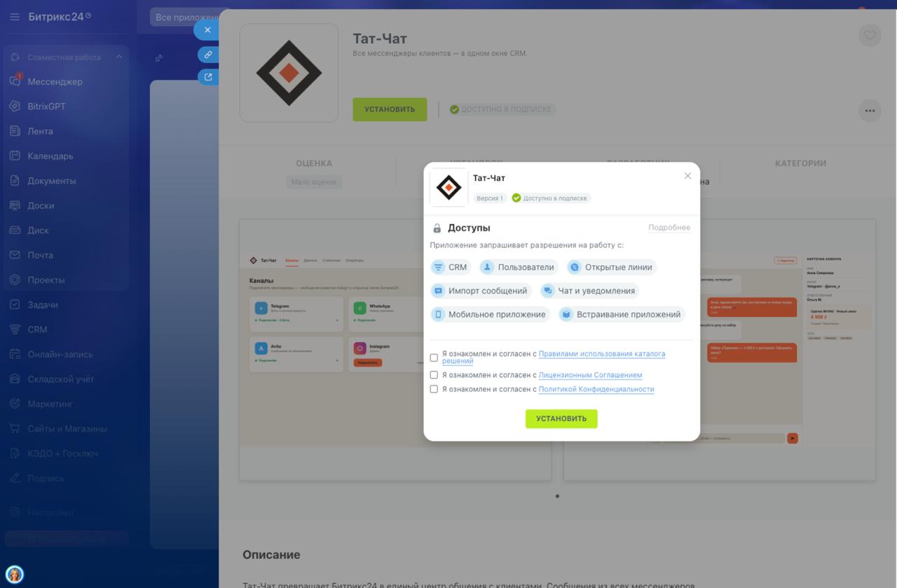Expand Подробнее in the Доступы section

pos(669,228)
